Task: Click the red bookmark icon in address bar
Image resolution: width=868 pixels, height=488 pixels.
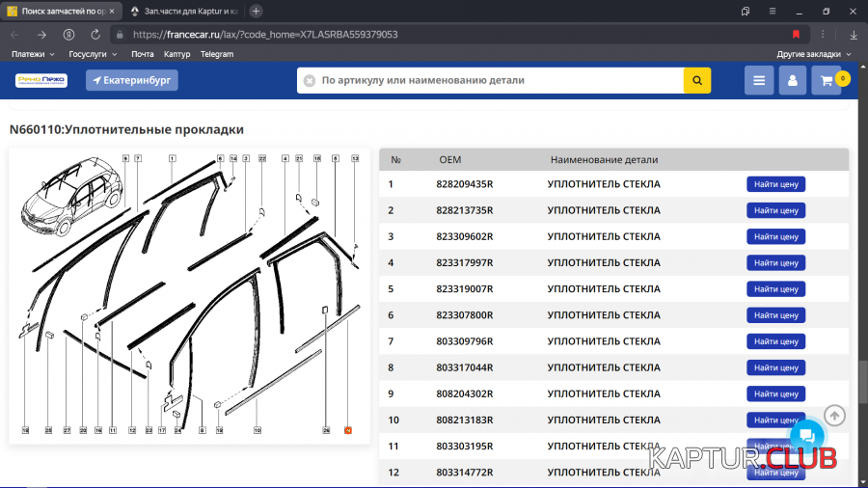Action: [x=796, y=34]
